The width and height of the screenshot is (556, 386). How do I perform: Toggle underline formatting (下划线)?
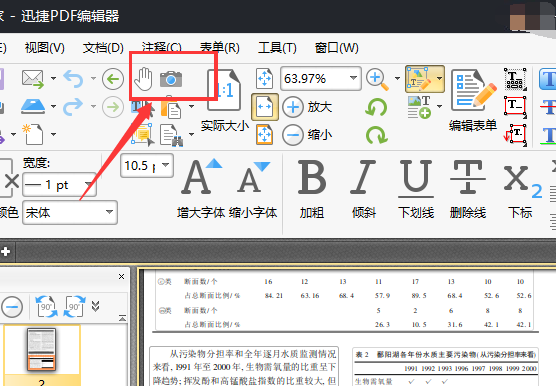click(x=416, y=189)
